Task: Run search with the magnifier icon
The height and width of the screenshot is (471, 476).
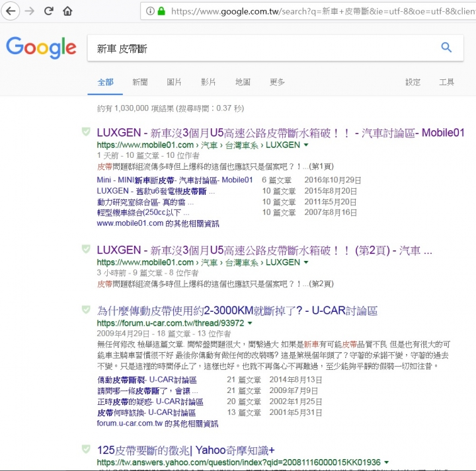Action: pos(446,48)
